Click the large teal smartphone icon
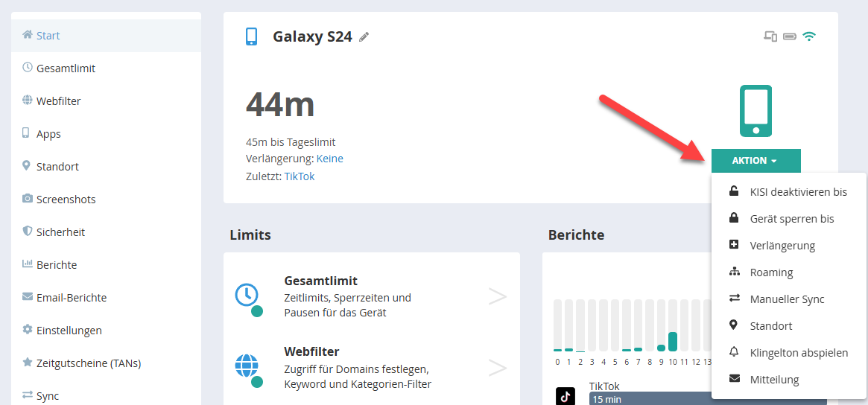 pyautogui.click(x=755, y=111)
